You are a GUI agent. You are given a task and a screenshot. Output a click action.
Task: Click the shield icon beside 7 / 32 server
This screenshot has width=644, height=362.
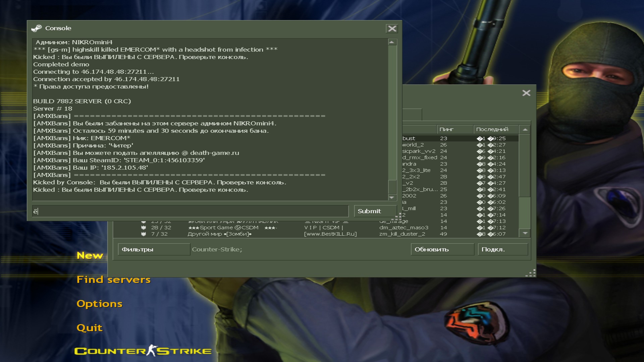click(144, 234)
